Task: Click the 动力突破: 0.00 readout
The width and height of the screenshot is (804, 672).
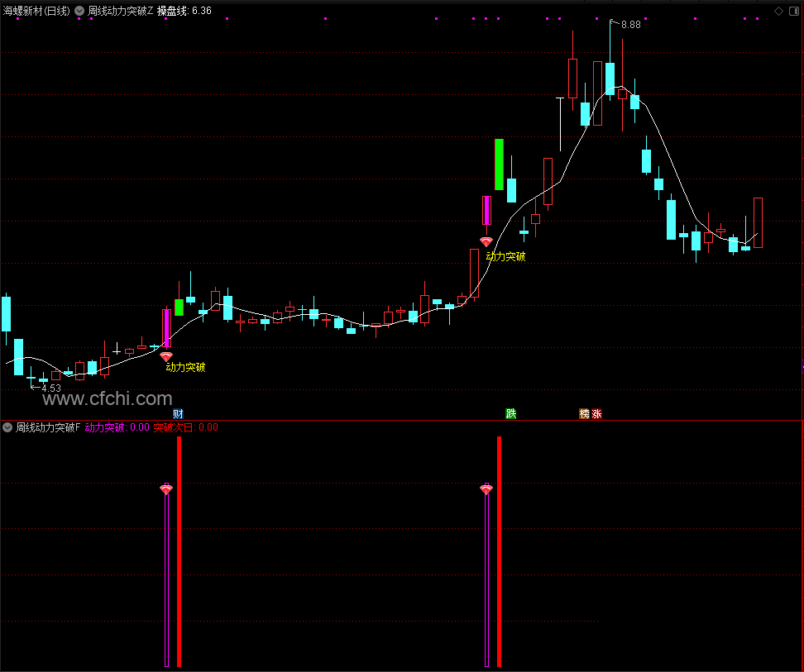Action: tap(117, 427)
